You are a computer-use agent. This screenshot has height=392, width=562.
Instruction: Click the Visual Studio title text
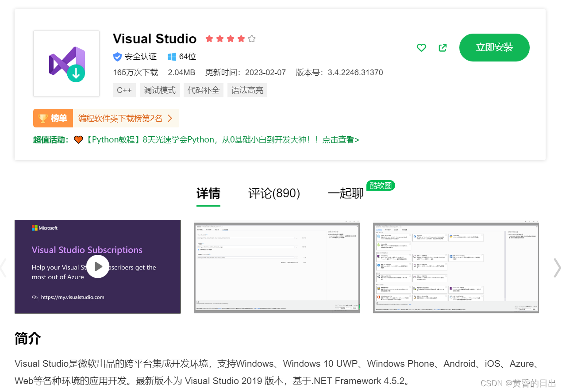coord(154,38)
